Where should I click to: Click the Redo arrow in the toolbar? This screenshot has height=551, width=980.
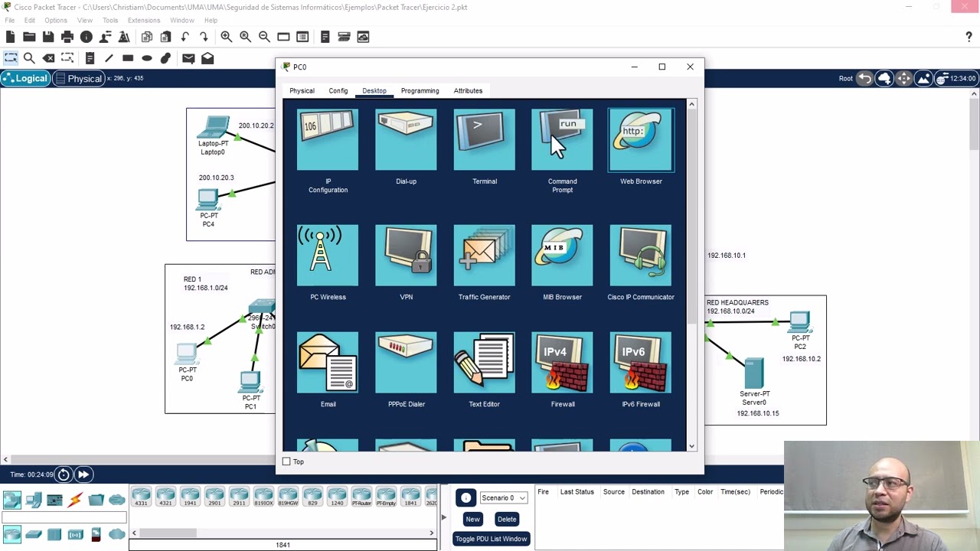(204, 37)
